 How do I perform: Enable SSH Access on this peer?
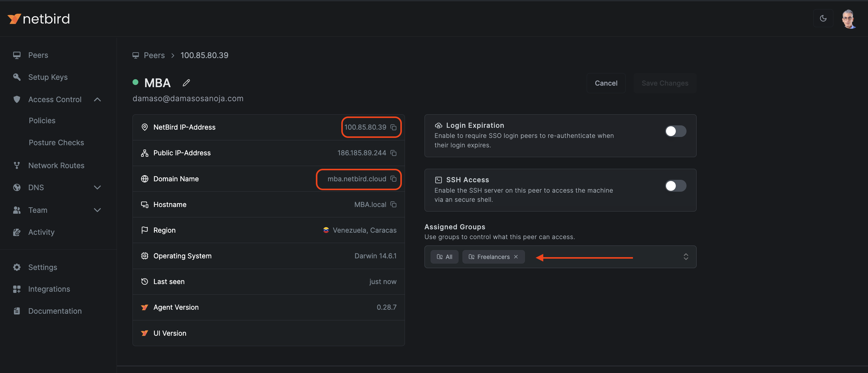[675, 186]
